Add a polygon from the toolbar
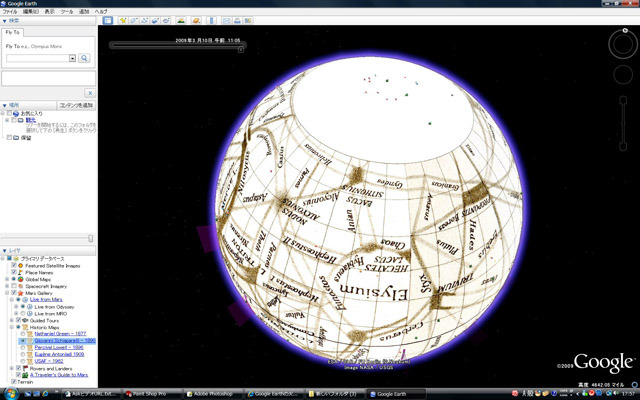Viewport: 640px width, 400px height. (133, 20)
